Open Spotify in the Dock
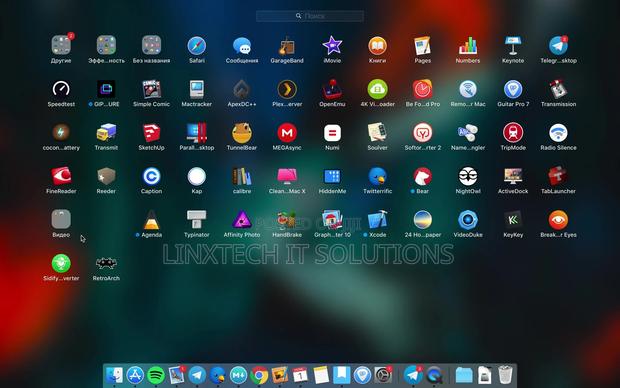 click(156, 375)
